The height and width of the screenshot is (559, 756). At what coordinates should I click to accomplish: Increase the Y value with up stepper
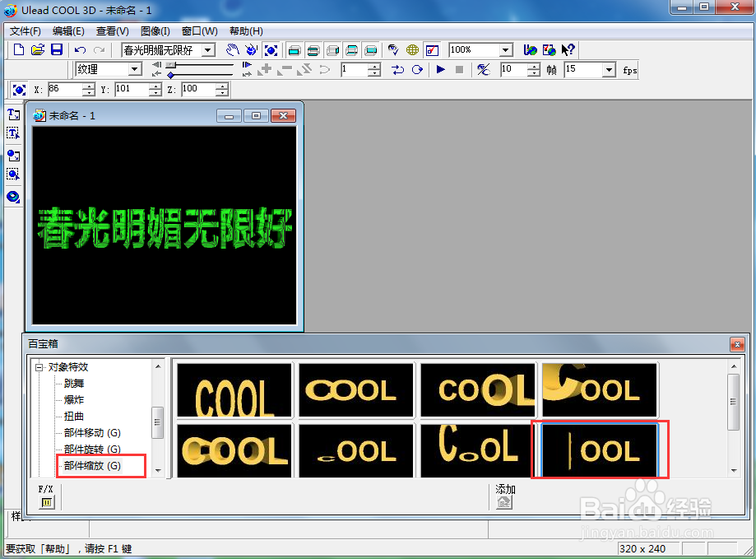155,86
